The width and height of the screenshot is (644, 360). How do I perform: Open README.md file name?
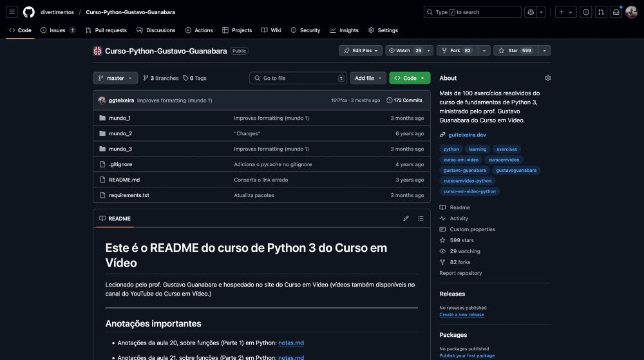[x=124, y=180]
